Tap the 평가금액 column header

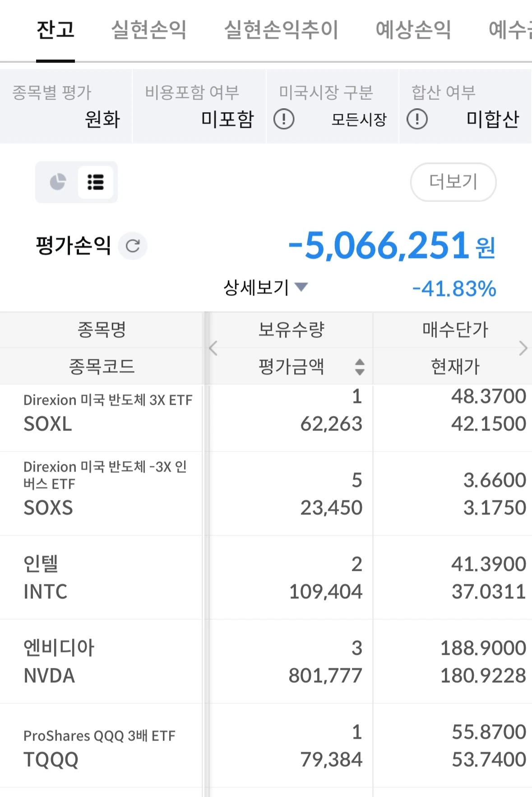point(291,366)
